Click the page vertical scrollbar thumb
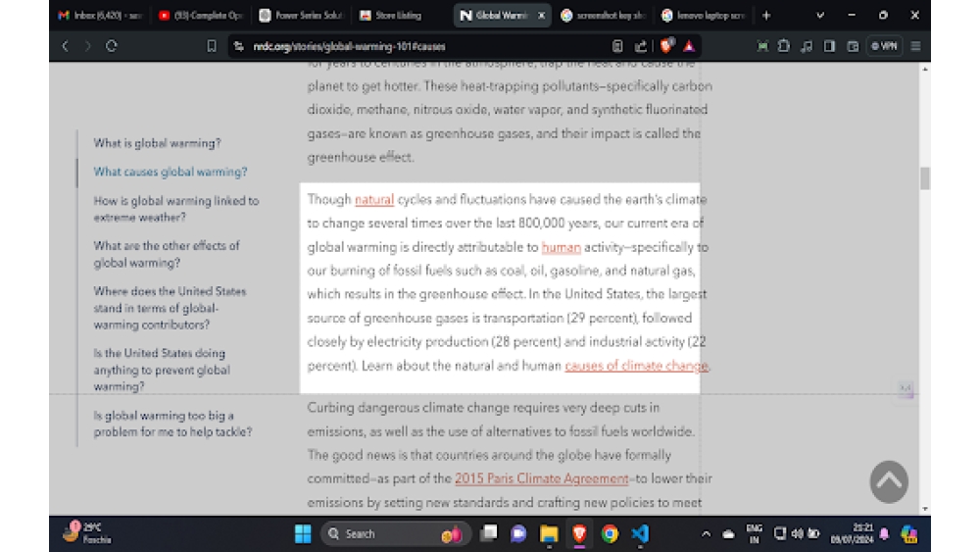 point(924,178)
